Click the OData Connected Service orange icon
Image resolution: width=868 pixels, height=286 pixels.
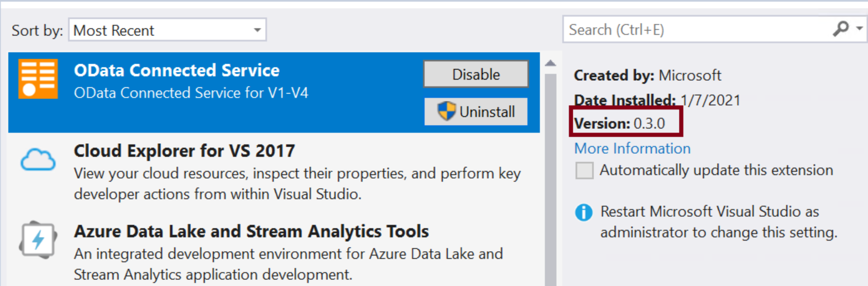tap(38, 79)
